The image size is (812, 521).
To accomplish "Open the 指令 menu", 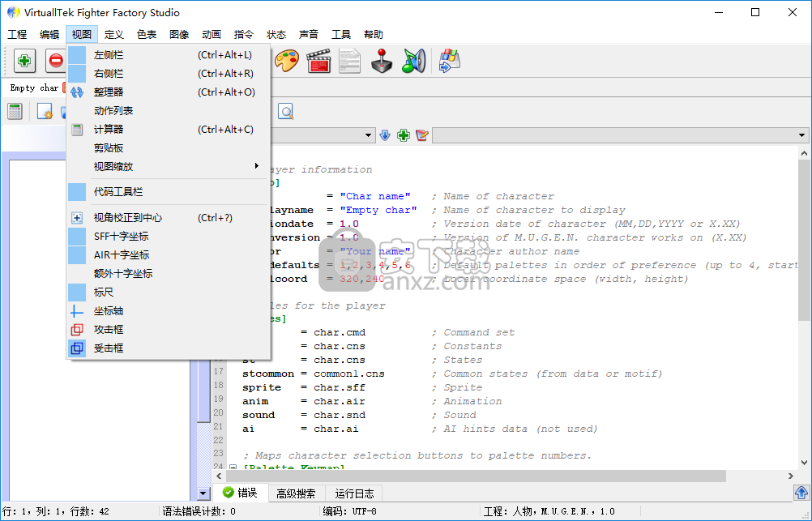I will pyautogui.click(x=244, y=35).
